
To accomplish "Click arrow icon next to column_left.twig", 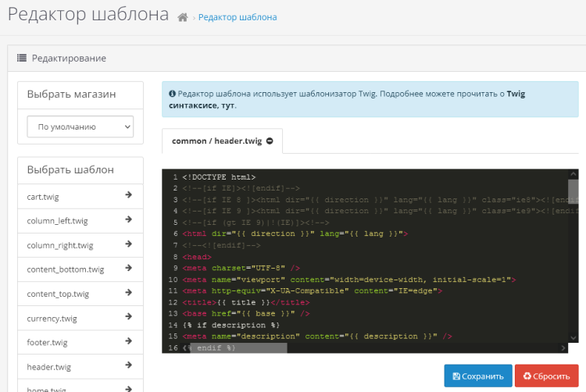I will pyautogui.click(x=129, y=220).
